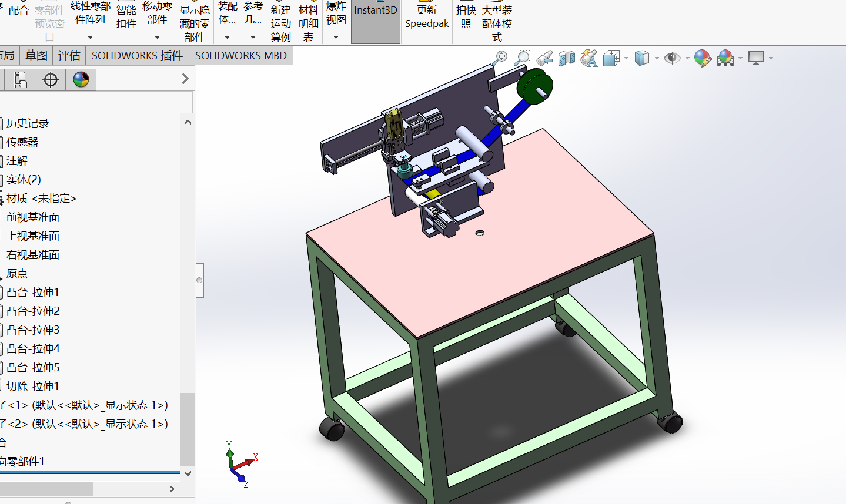846x504 pixels.
Task: Click the Apply Scene icon
Action: point(725,58)
